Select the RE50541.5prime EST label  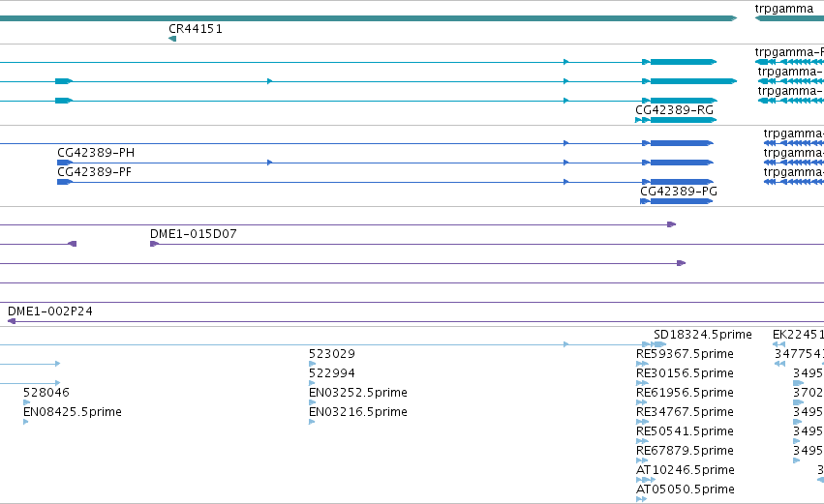pos(685,431)
